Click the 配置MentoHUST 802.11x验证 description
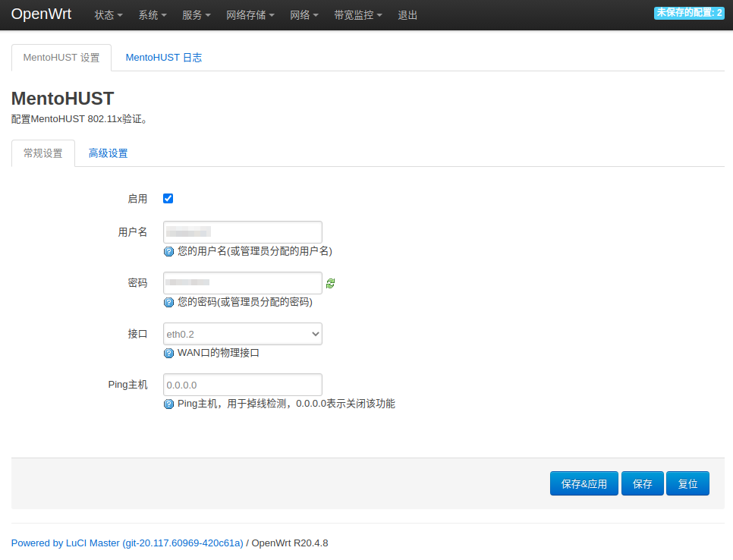 80,119
